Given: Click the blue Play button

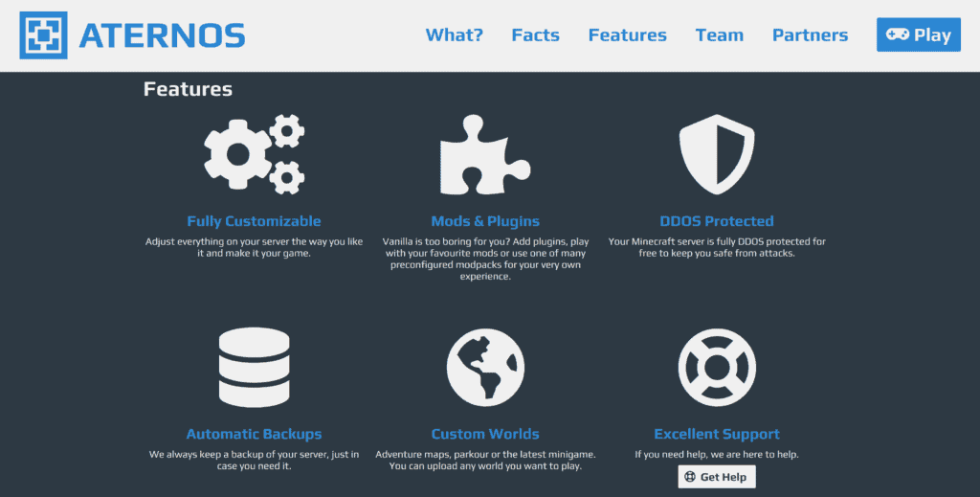Looking at the screenshot, I should coord(919,35).
